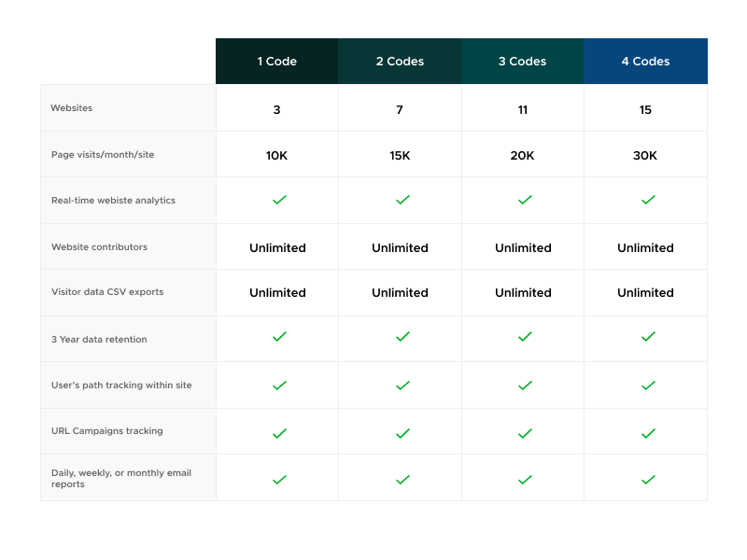Click email reports checkmark under 4 Codes
The image size is (747, 560).
(x=648, y=479)
